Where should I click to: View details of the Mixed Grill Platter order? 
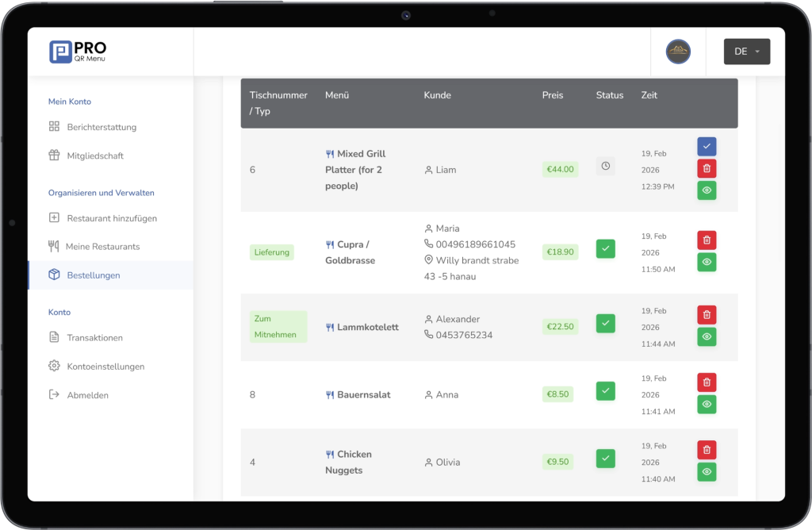(x=707, y=190)
